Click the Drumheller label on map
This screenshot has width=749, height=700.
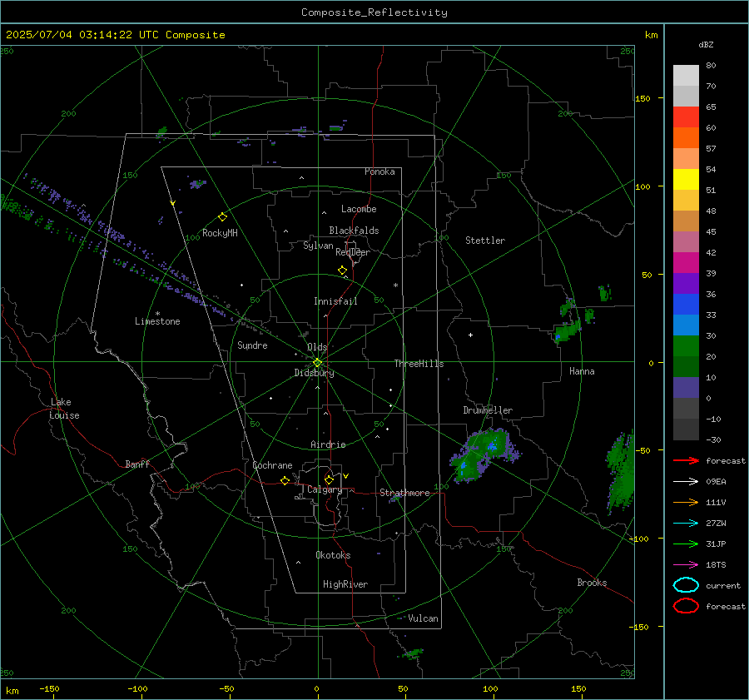point(488,410)
